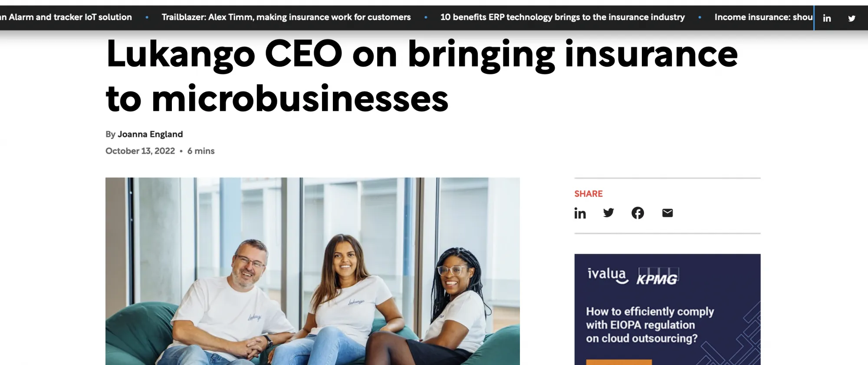Share the article on LinkedIn
Screen dimensions: 868x365
click(580, 213)
